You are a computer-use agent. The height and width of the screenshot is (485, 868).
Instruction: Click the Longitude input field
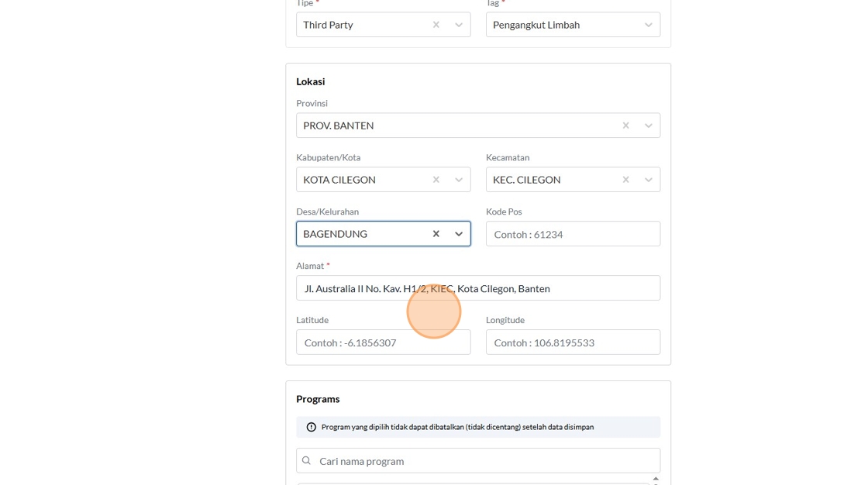(x=573, y=342)
